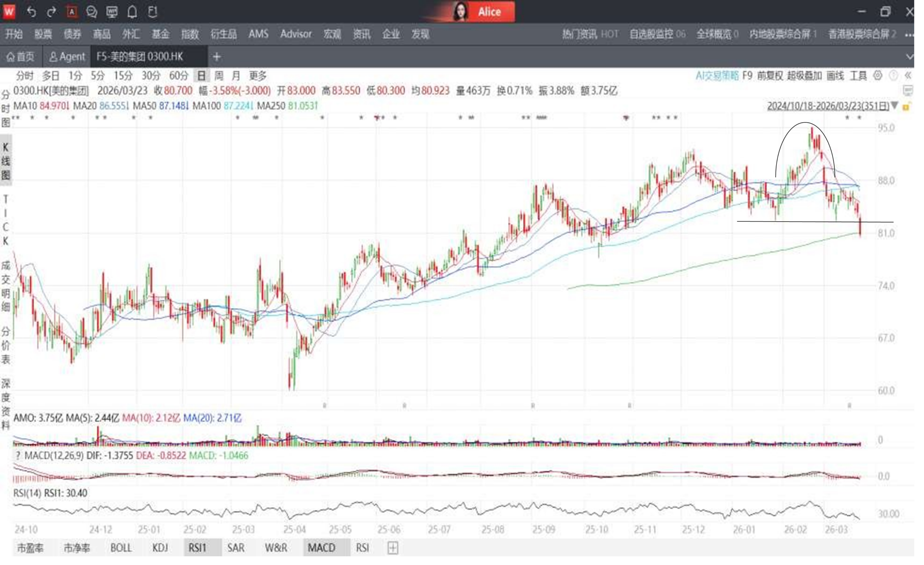Open the 更多 period options
924x565 pixels.
[x=258, y=76]
